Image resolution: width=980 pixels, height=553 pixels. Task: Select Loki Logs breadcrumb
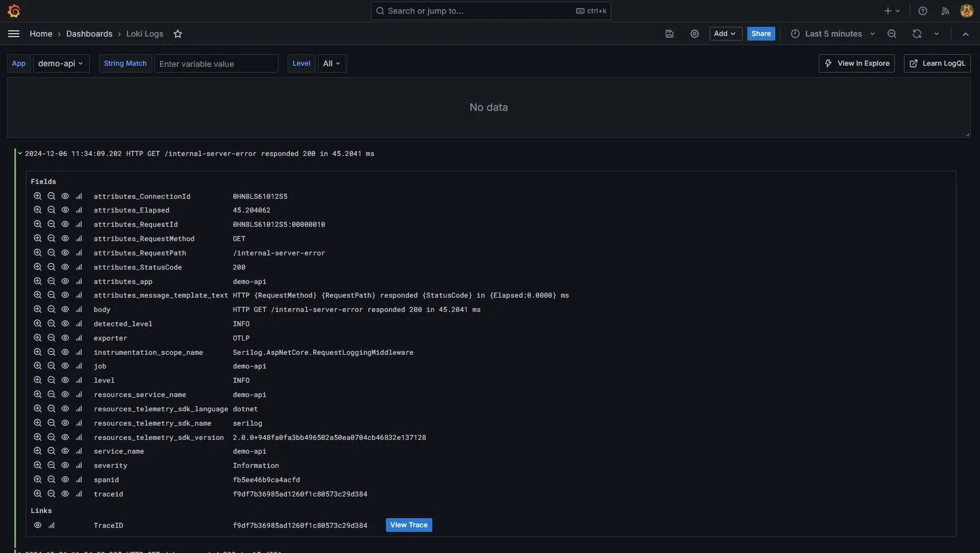[145, 34]
